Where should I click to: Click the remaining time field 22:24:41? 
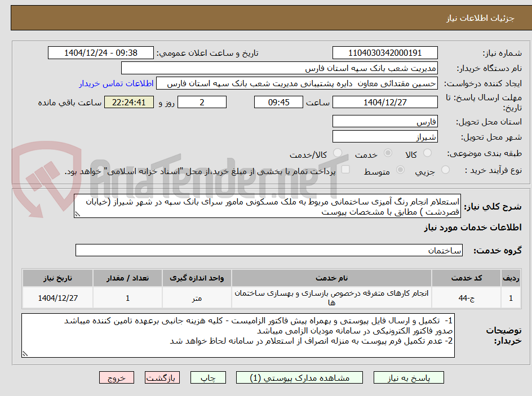click(x=129, y=102)
